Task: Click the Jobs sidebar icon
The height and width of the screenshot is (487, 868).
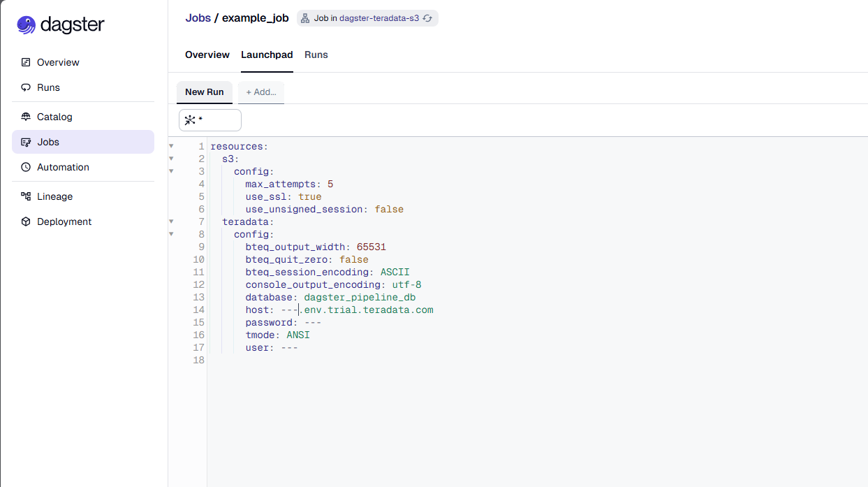Action: tap(26, 142)
